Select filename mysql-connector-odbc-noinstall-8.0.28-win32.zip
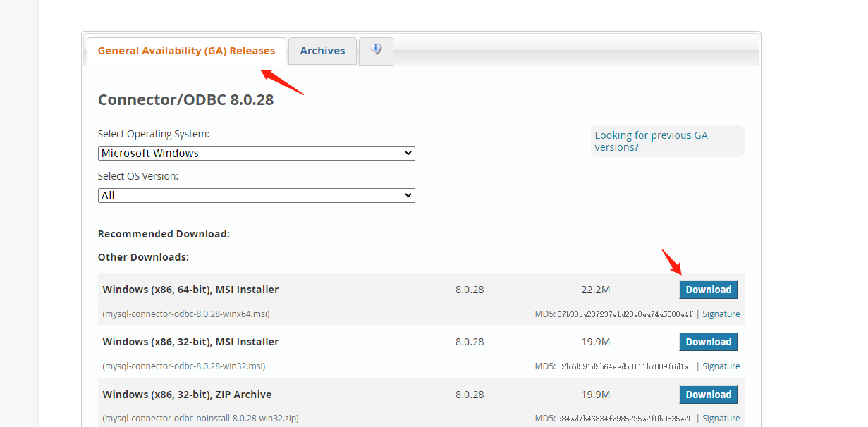Screen dimensions: 868x427 [201, 419]
